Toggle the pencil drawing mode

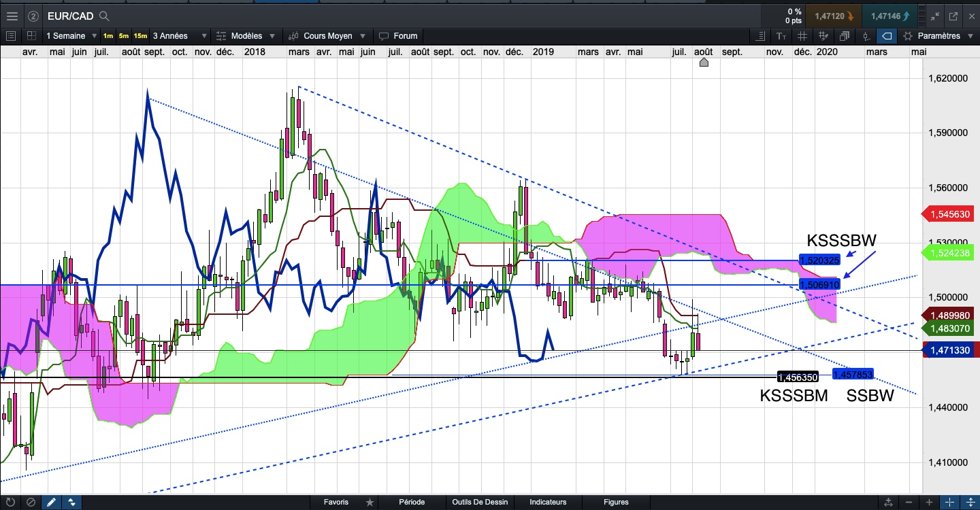click(x=51, y=503)
